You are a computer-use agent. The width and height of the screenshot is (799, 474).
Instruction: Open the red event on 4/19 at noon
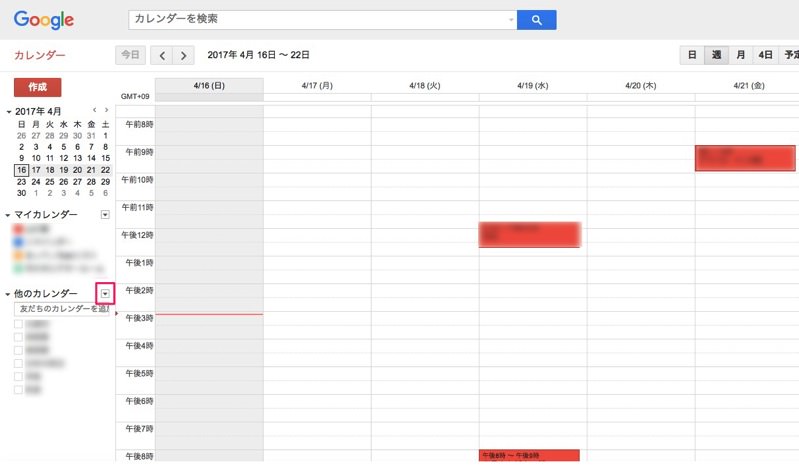pos(529,234)
